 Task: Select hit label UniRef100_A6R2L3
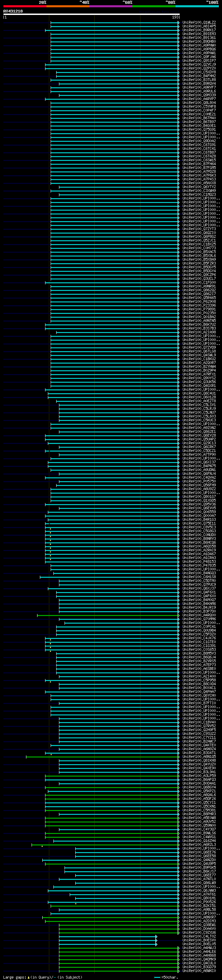[199, 845]
